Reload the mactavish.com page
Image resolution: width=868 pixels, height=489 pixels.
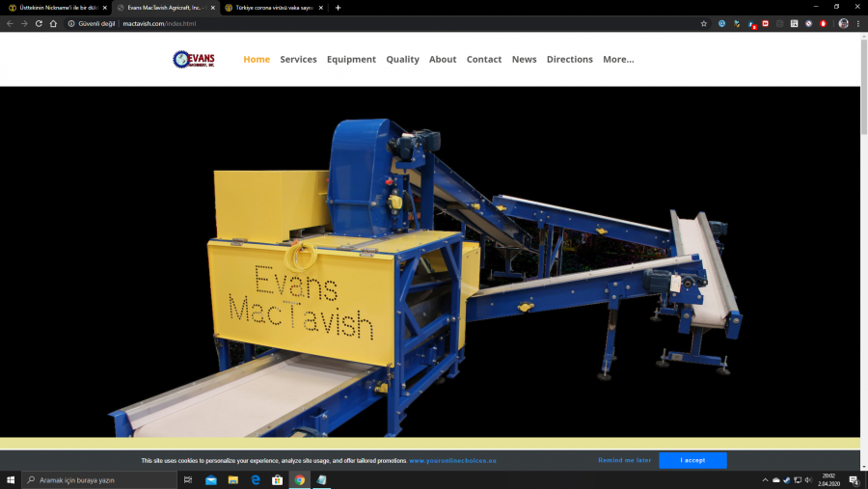pyautogui.click(x=39, y=23)
